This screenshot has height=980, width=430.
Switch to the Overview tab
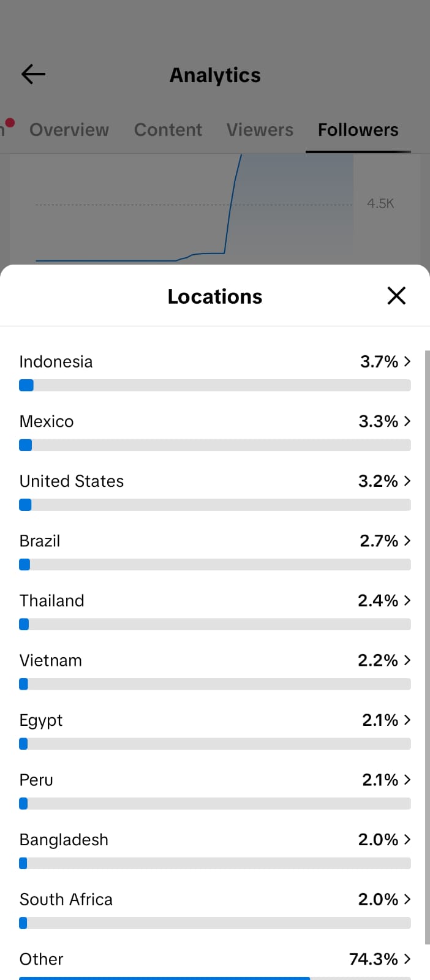[x=69, y=130]
